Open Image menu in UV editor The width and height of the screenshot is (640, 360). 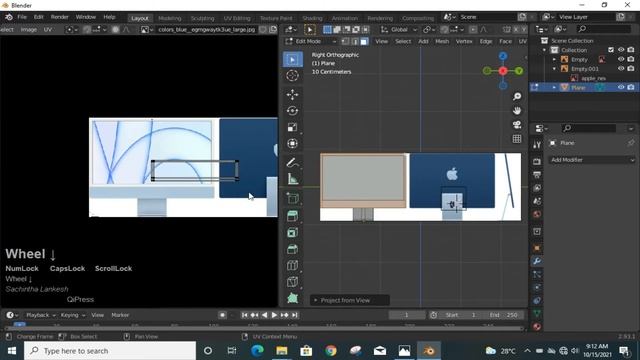[x=29, y=29]
